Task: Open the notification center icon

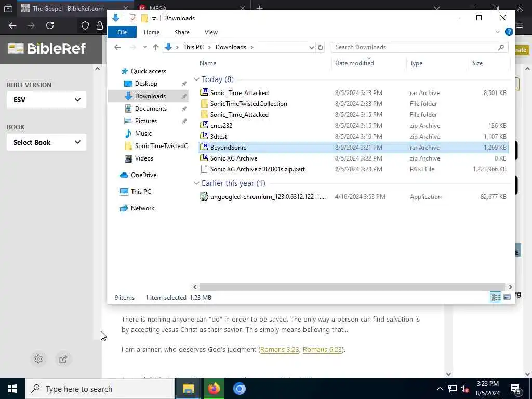Action: [x=516, y=389]
